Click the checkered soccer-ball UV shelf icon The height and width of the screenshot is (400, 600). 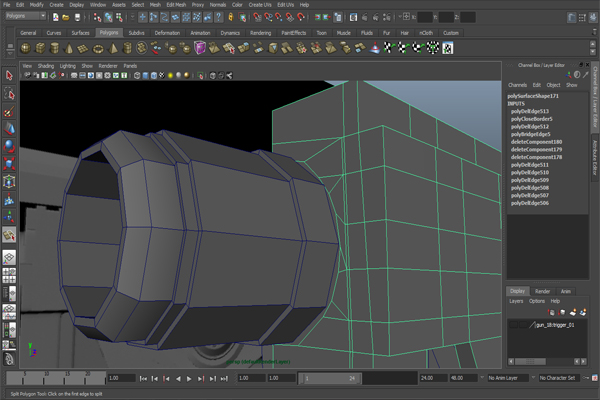pyautogui.click(x=433, y=48)
